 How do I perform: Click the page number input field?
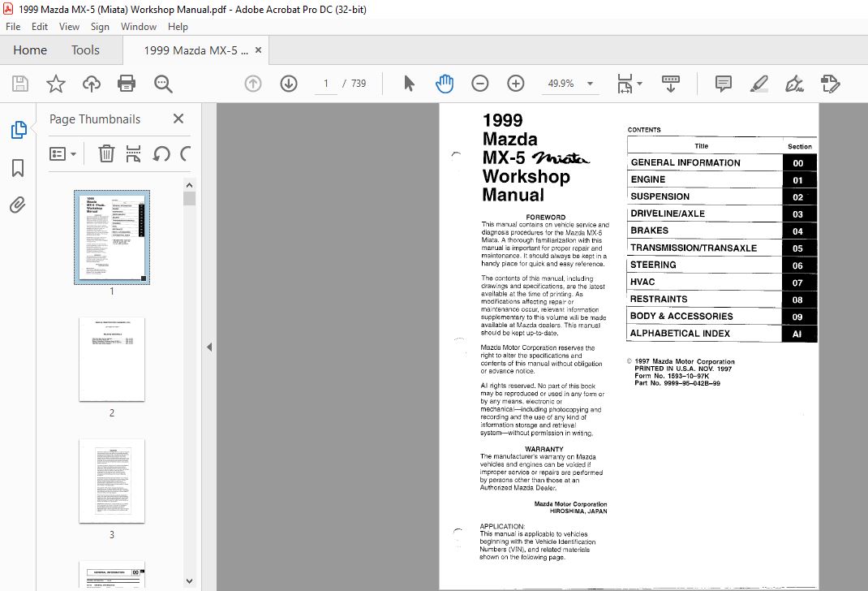326,84
